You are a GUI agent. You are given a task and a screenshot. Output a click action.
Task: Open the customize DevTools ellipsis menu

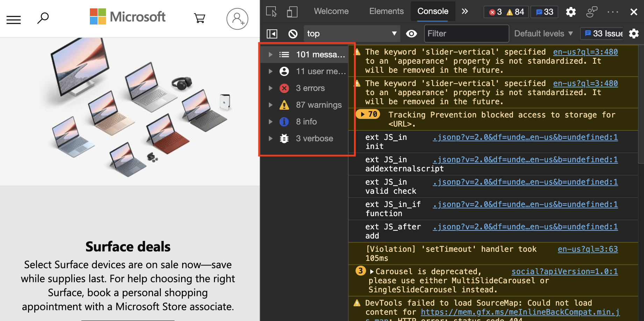pos(613,12)
